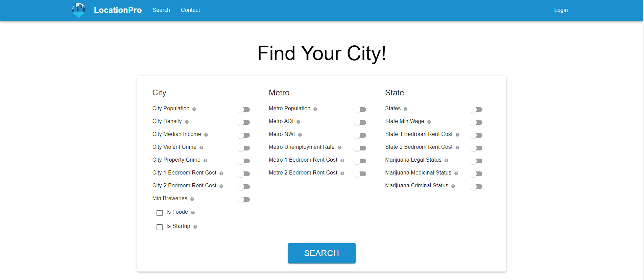This screenshot has width=644, height=280.
Task: Click the help icon beside Metro NWI
Action: pyautogui.click(x=300, y=135)
